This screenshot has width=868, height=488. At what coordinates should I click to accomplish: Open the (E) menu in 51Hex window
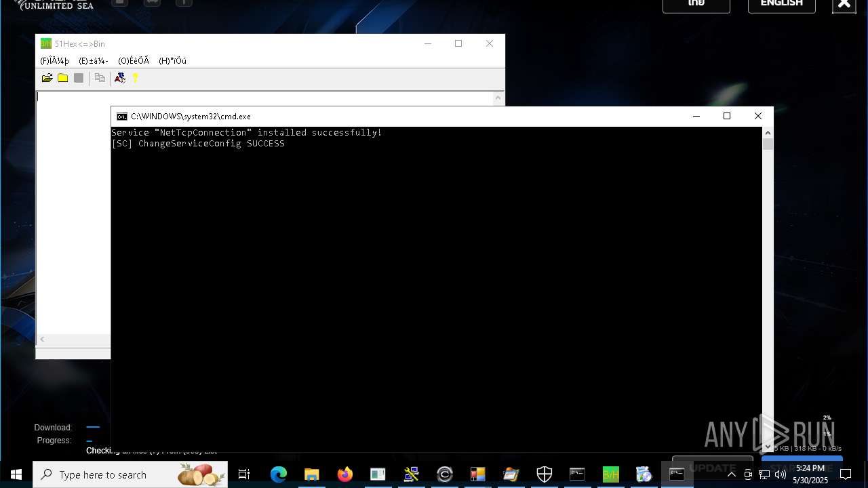click(94, 61)
